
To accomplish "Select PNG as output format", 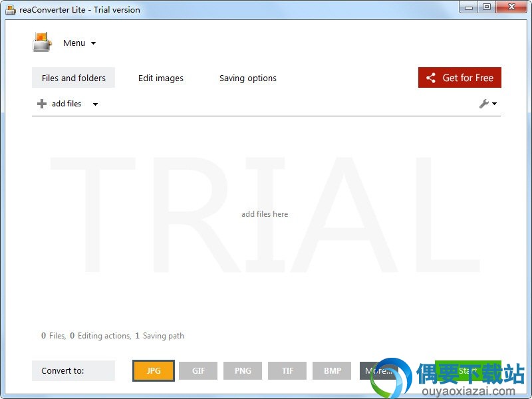I will [x=243, y=371].
